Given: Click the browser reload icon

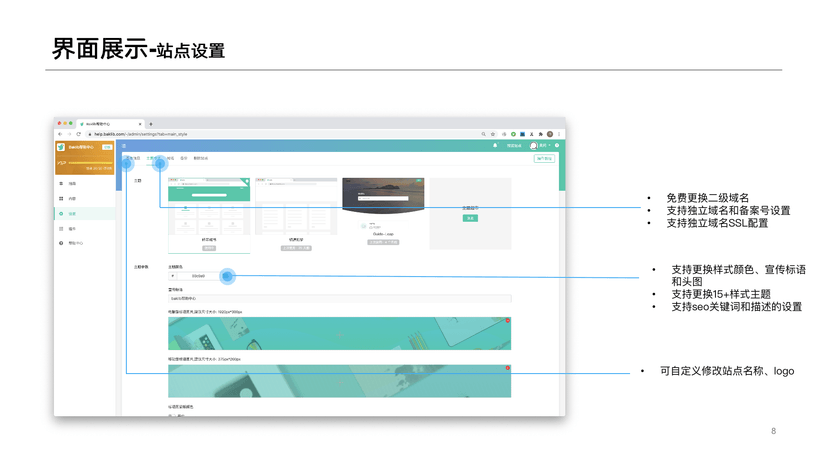Looking at the screenshot, I should click(x=79, y=134).
